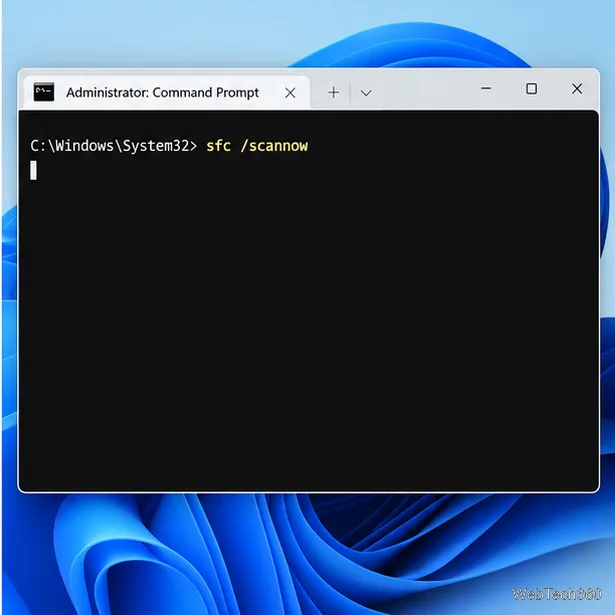This screenshot has width=615, height=615.
Task: Maximize the terminal window
Action: 531,89
